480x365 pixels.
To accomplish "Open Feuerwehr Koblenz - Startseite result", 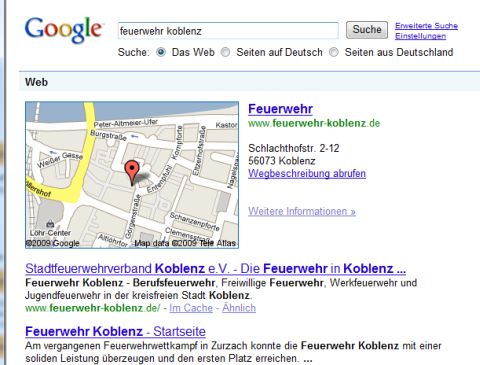I will [x=115, y=331].
